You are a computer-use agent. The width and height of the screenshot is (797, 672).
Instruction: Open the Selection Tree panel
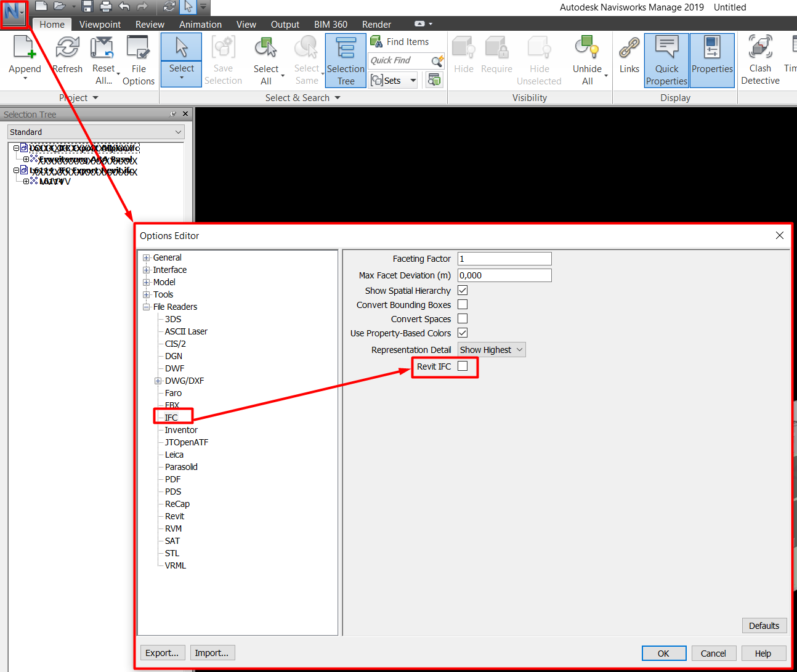345,59
